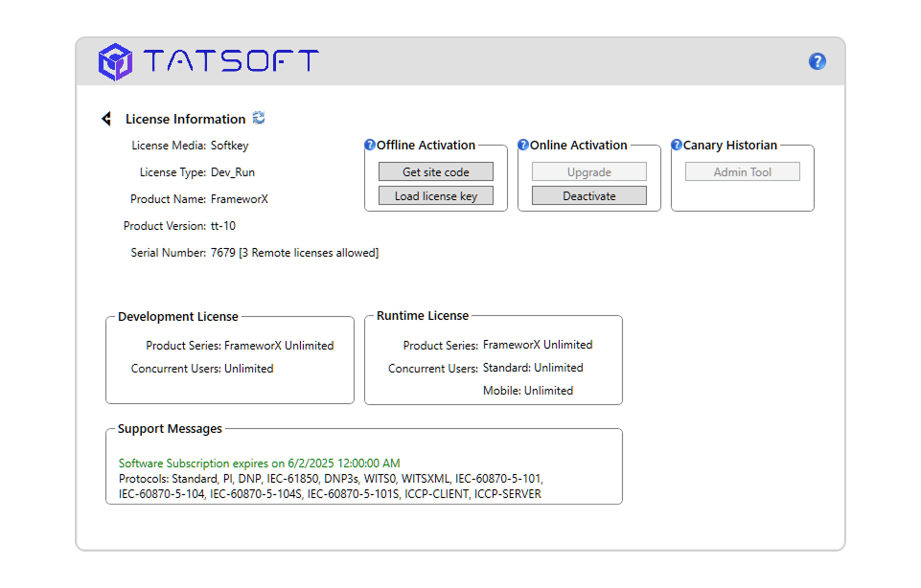Click the Runtime License group title
The height and width of the screenshot is (588, 921).
coord(423,316)
